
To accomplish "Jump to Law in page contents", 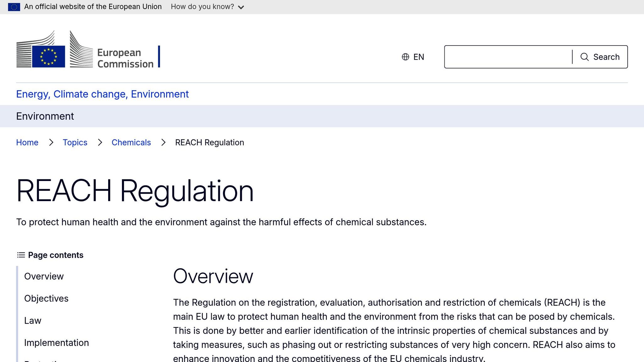I will coord(33,321).
